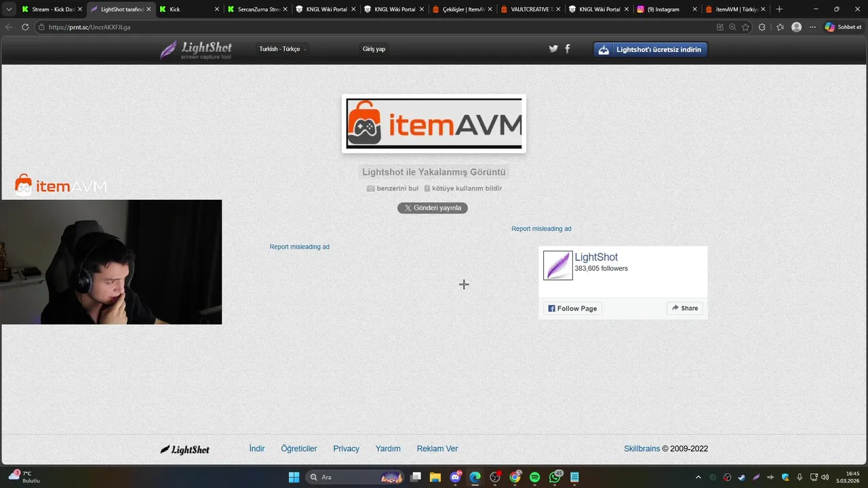Click Giriş yap to sign in

pos(374,49)
